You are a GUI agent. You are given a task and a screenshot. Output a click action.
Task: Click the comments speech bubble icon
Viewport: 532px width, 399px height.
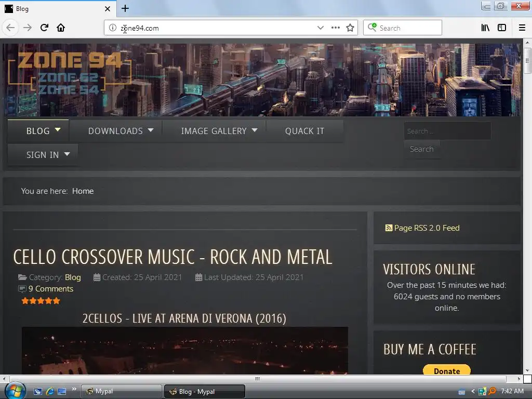(22, 289)
